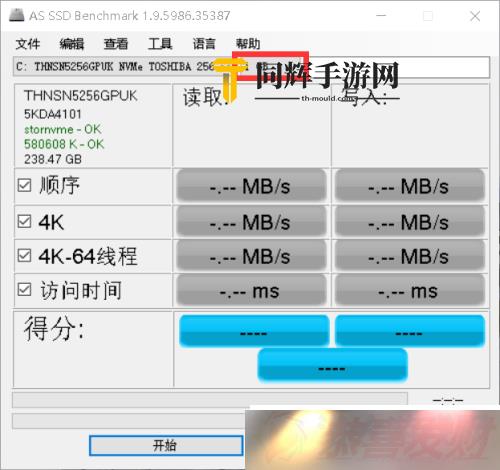Open the 查看 menu
500x470 pixels.
tap(116, 44)
